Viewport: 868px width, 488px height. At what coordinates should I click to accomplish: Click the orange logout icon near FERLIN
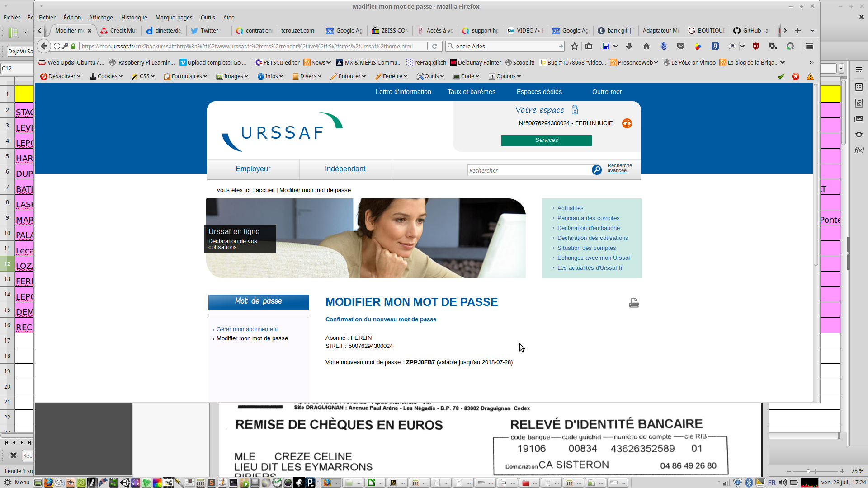tap(627, 123)
